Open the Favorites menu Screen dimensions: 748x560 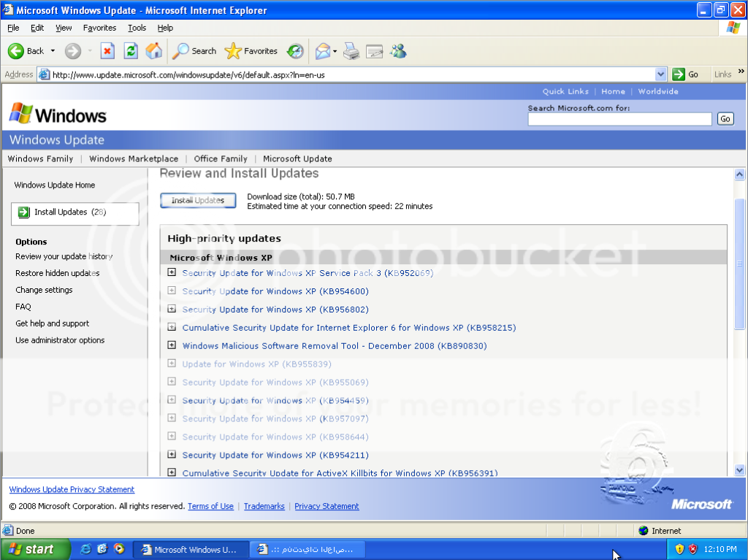click(99, 28)
